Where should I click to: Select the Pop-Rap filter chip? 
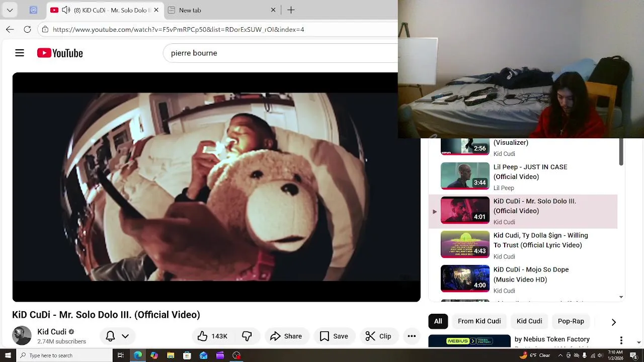coord(571,321)
